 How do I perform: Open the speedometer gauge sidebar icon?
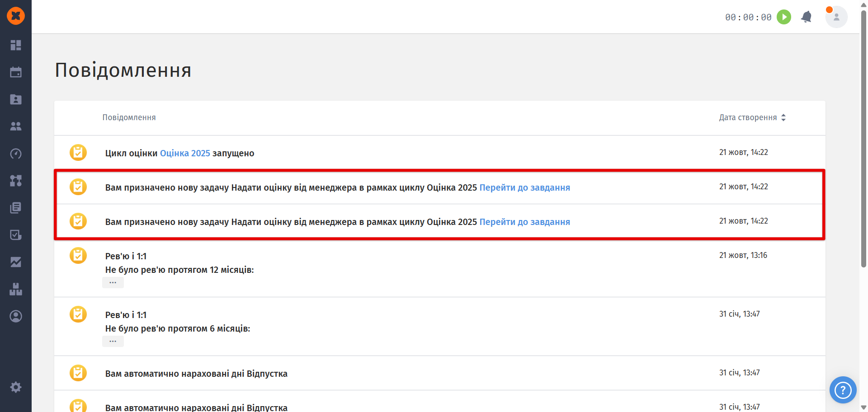(x=16, y=154)
